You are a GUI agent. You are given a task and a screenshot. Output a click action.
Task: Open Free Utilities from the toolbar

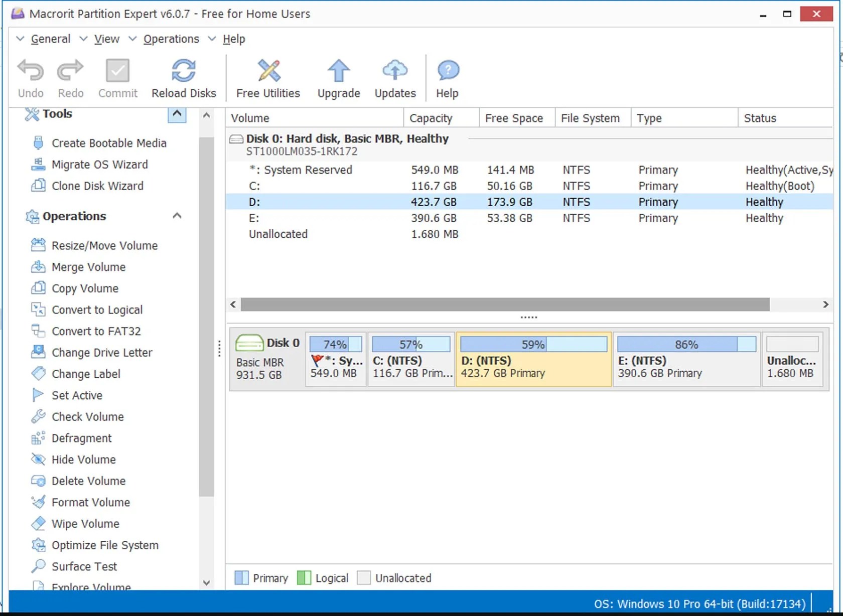pyautogui.click(x=268, y=78)
